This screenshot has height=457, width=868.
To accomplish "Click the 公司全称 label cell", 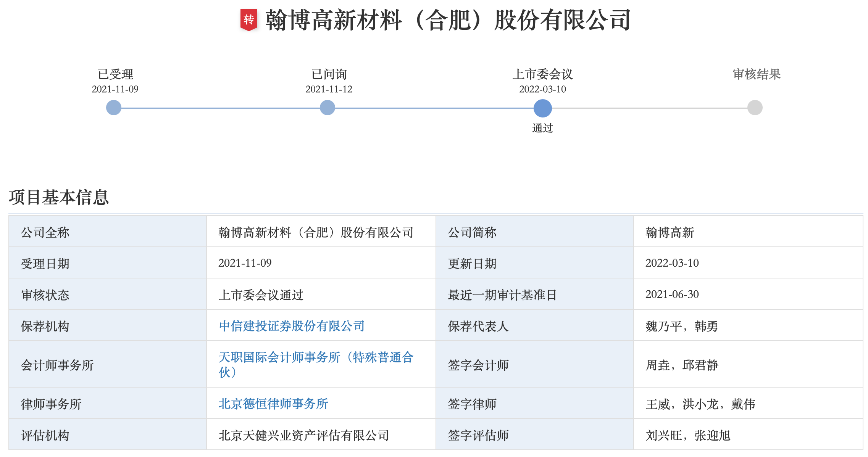I will 108,232.
